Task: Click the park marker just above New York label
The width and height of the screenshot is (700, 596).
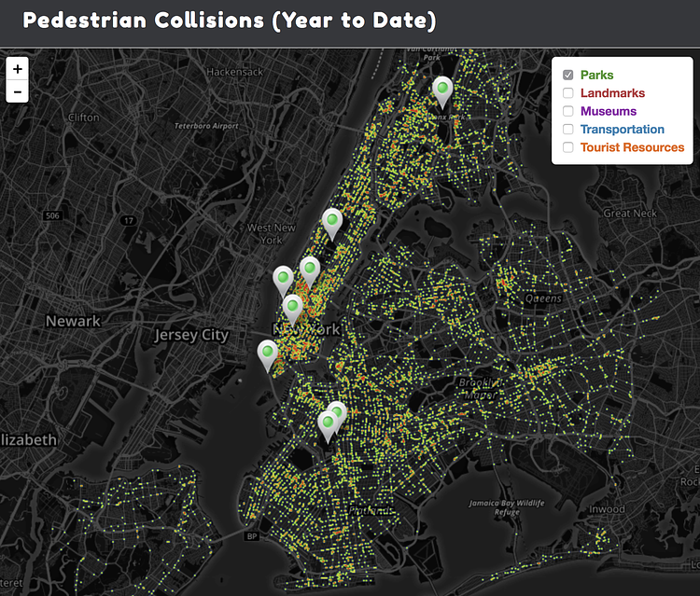Action: coord(292,311)
